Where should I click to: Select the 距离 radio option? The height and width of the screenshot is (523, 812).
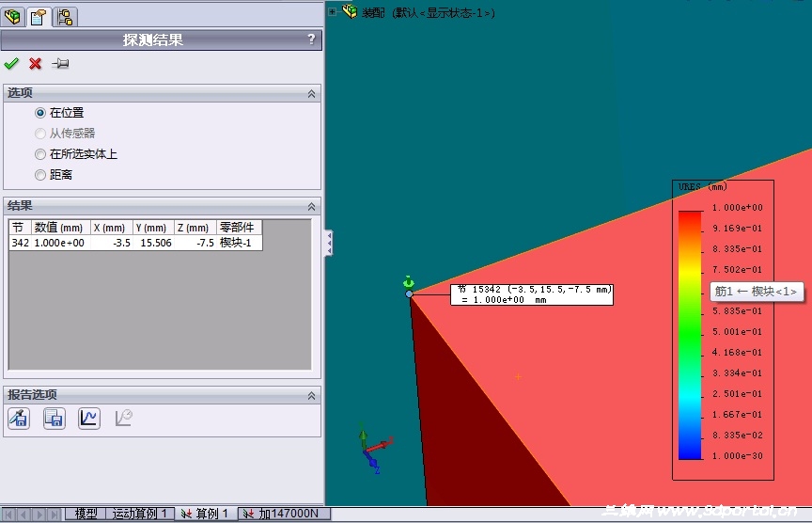[39, 175]
